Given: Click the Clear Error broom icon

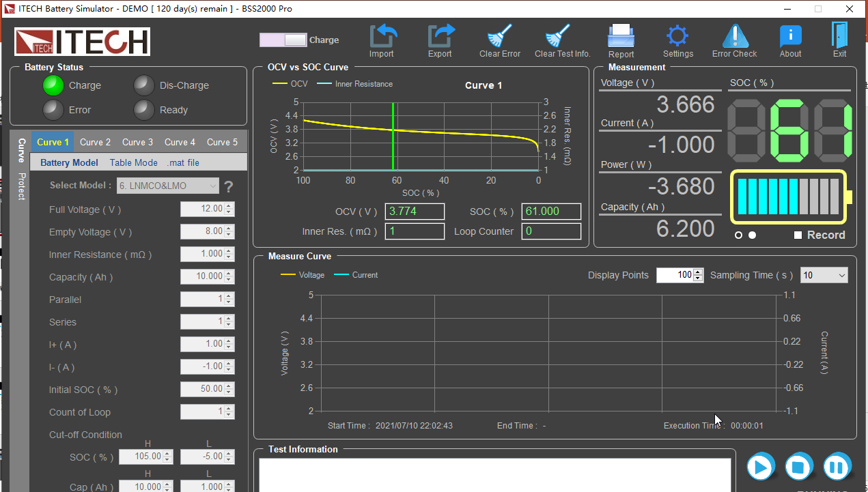Looking at the screenshot, I should pyautogui.click(x=500, y=36).
